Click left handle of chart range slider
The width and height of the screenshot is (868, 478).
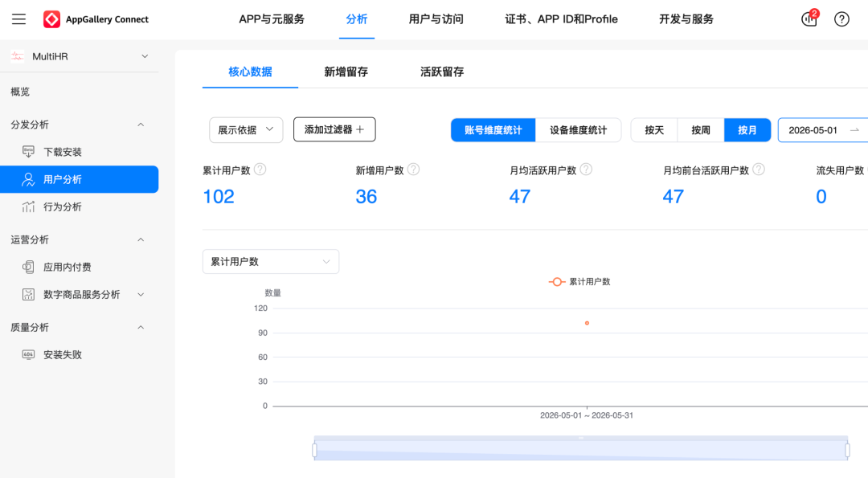click(x=314, y=450)
